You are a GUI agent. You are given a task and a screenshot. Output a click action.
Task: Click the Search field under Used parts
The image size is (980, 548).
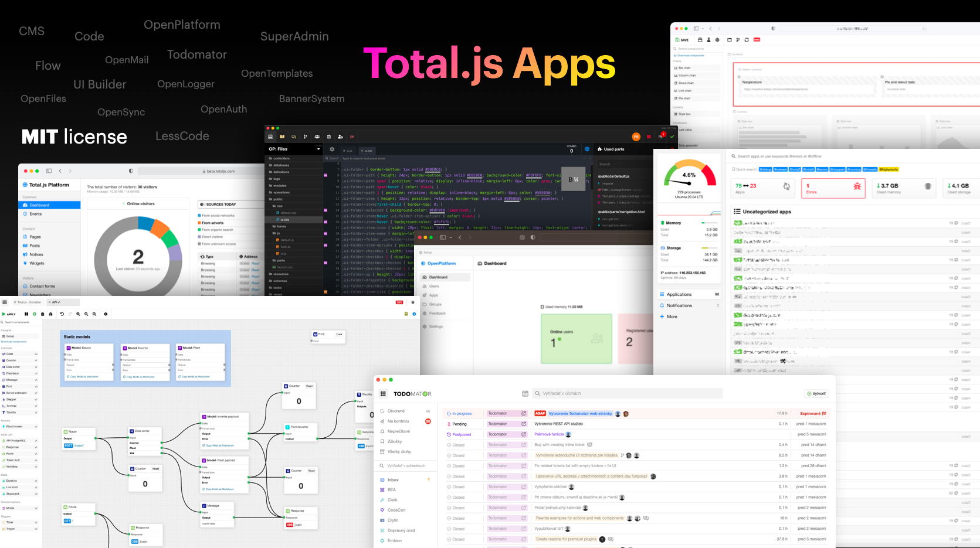point(624,164)
